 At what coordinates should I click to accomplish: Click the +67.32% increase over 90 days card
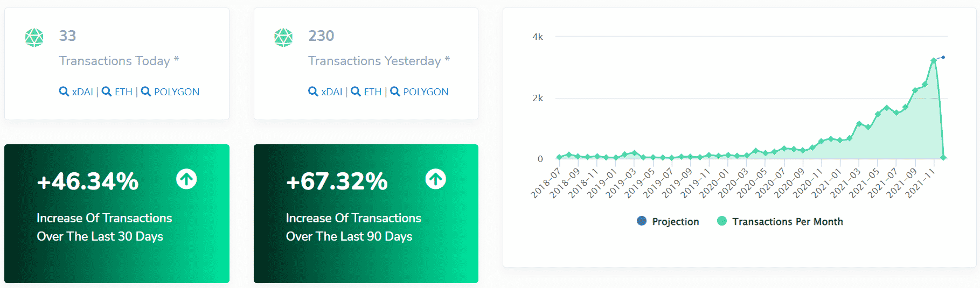pyautogui.click(x=366, y=214)
